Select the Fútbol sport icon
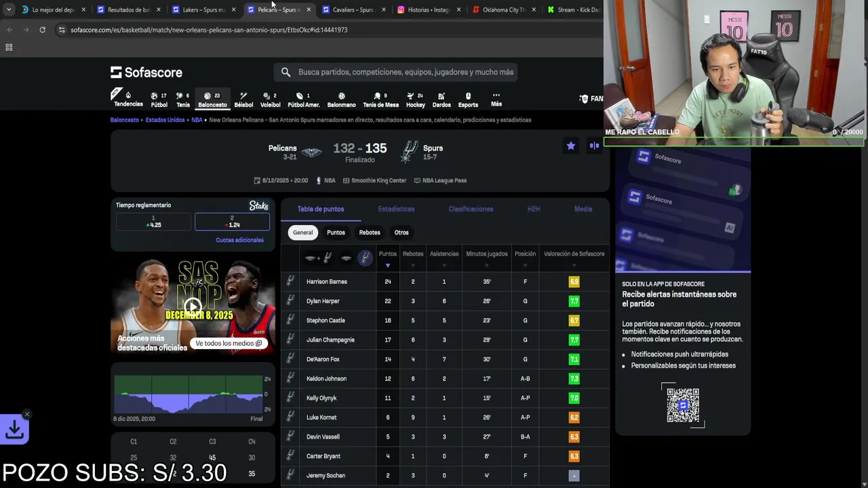Image resolution: width=868 pixels, height=488 pixels. click(159, 100)
